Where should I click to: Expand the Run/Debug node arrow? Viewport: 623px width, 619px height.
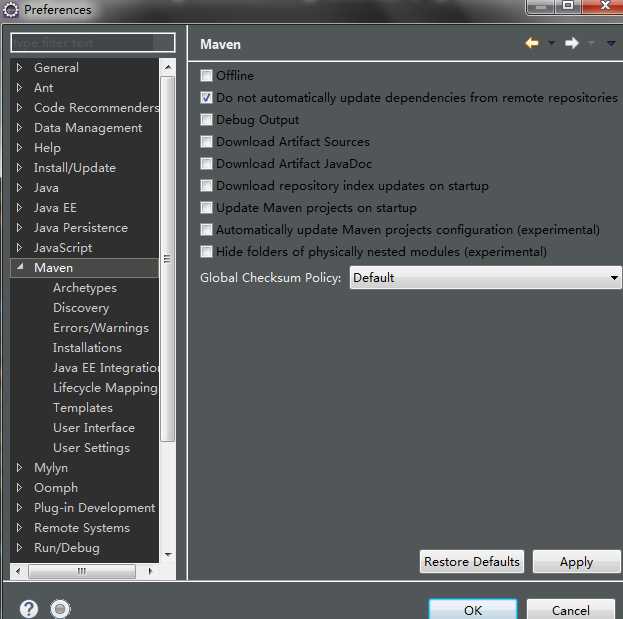pyautogui.click(x=19, y=547)
